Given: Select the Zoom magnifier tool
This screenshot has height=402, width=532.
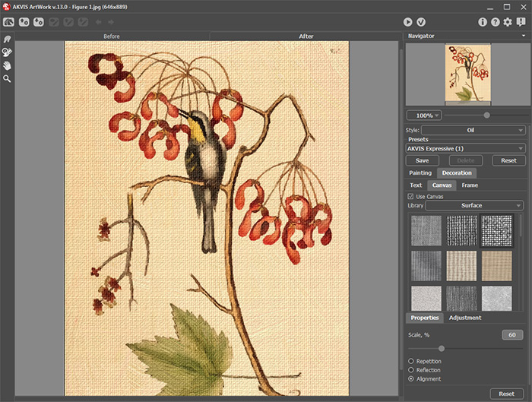Looking at the screenshot, I should 7,79.
